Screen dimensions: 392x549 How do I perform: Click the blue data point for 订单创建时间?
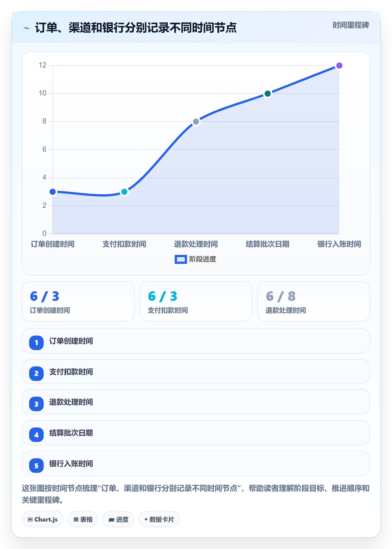coord(53,192)
